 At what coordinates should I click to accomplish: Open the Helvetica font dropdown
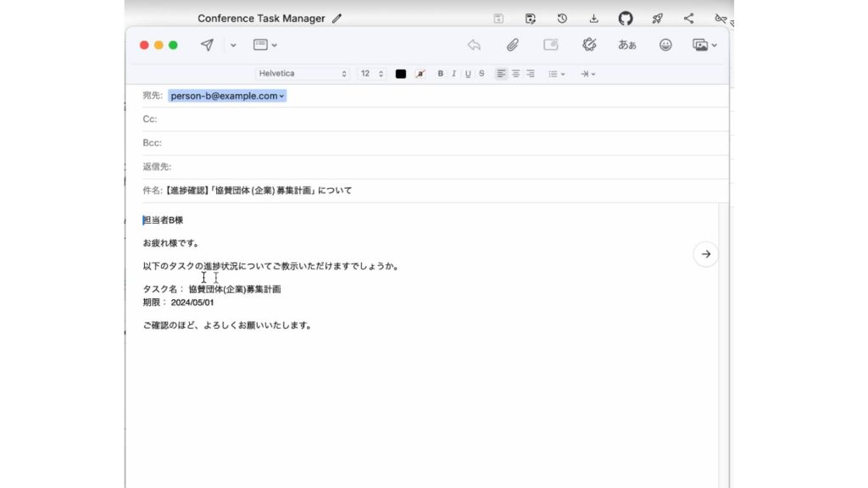pos(303,74)
